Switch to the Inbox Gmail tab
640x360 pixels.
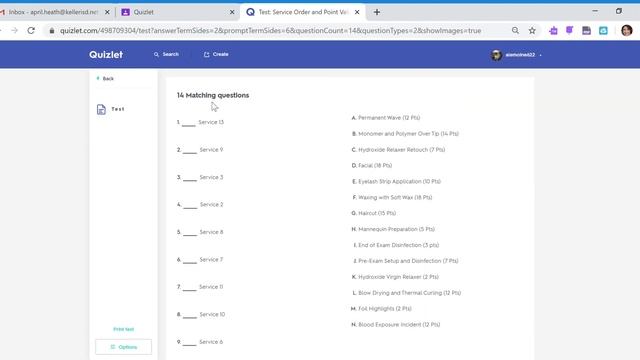53,12
